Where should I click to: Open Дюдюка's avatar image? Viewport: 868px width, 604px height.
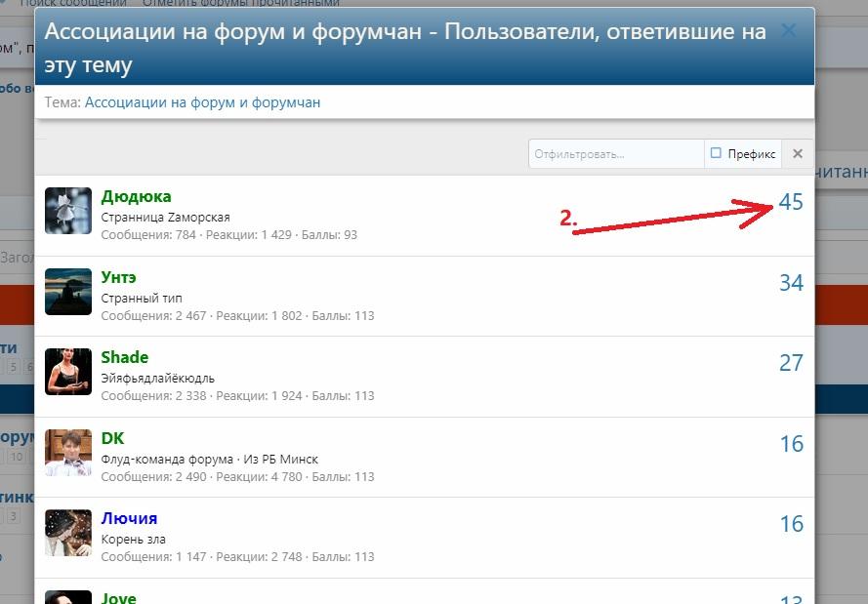(x=68, y=211)
